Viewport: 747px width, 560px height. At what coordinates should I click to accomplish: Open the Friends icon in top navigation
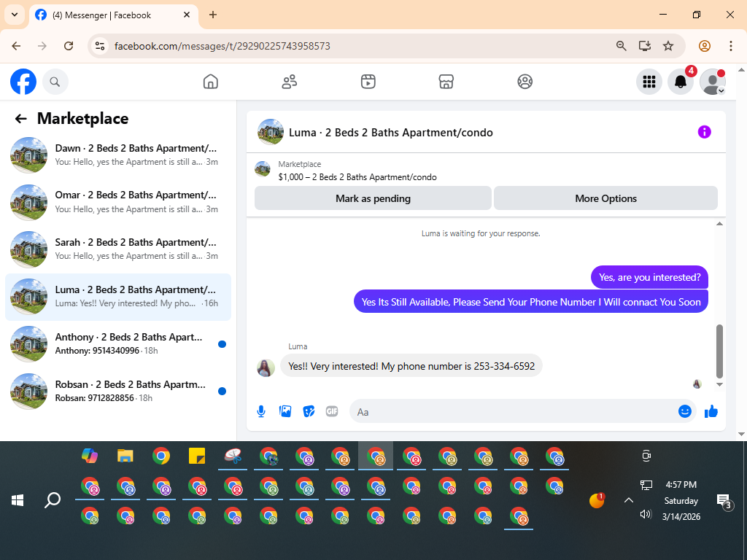tap(289, 82)
